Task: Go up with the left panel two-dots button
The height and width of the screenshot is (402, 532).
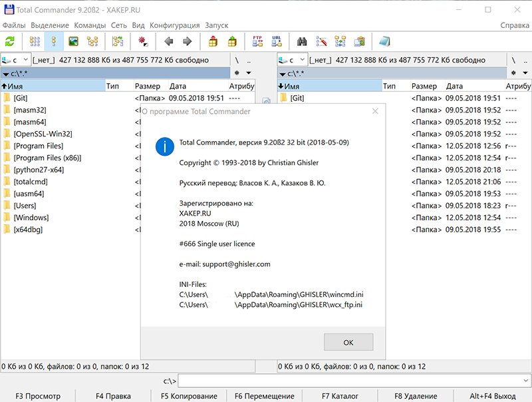Action: (x=249, y=61)
